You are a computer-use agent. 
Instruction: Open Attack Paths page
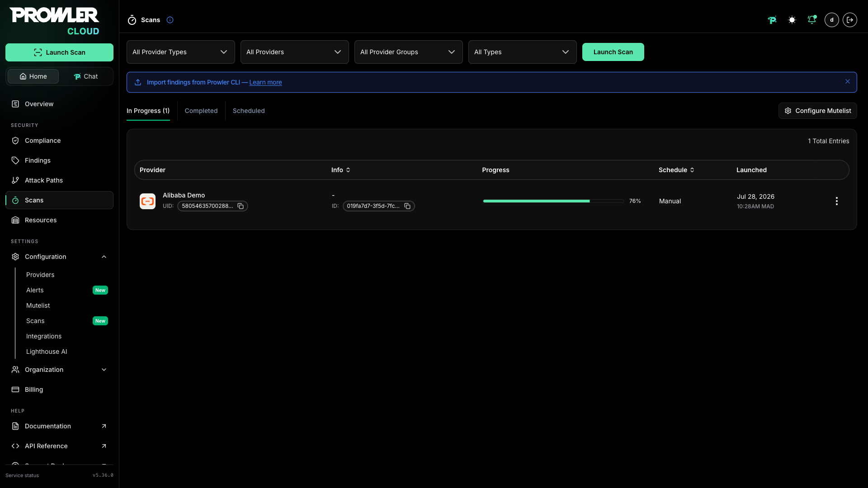[x=59, y=180]
